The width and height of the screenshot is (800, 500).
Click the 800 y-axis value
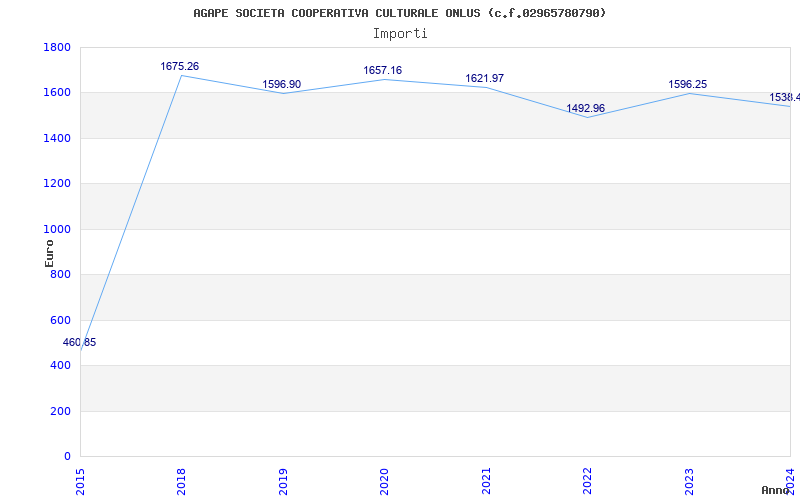[61, 274]
